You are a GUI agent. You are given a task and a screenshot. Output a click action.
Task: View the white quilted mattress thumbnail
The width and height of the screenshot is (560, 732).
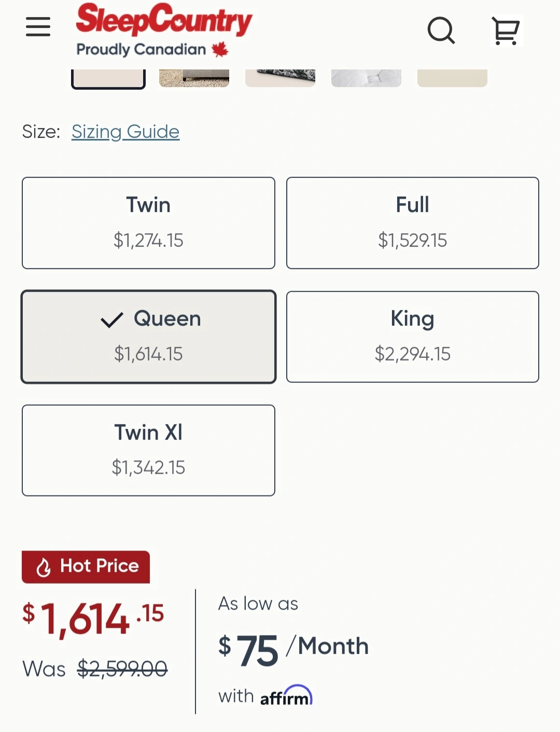[366, 78]
